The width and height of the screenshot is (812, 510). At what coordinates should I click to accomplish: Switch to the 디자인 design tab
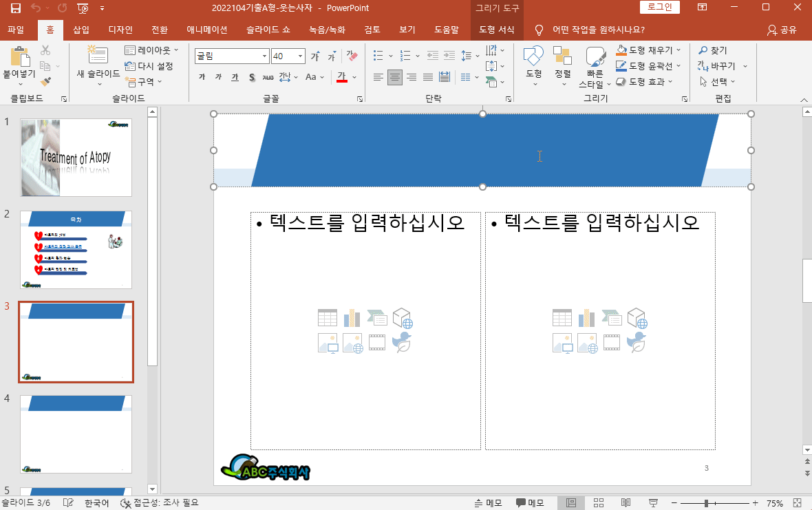(120, 30)
